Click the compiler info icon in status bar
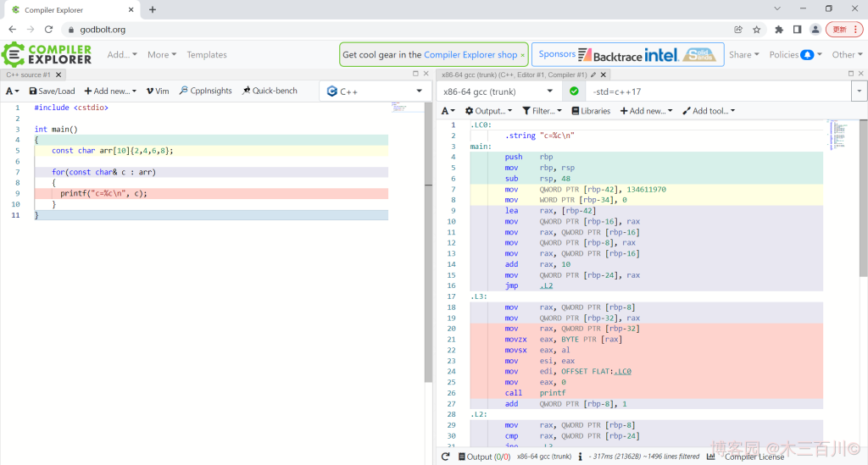Screen dimensions: 868x465 tap(580, 457)
